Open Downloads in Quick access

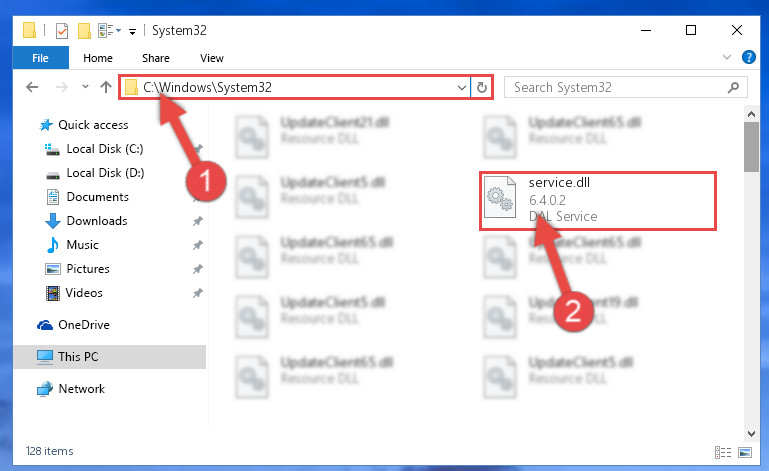pos(97,221)
